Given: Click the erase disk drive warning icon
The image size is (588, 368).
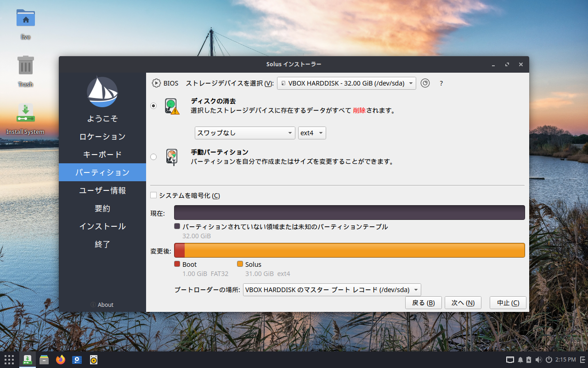Looking at the screenshot, I should pyautogui.click(x=172, y=106).
